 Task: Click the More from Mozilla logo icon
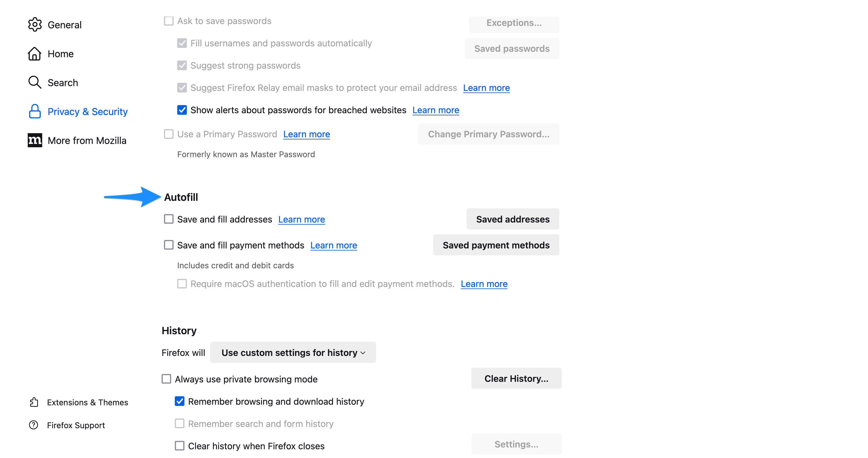pyautogui.click(x=35, y=140)
